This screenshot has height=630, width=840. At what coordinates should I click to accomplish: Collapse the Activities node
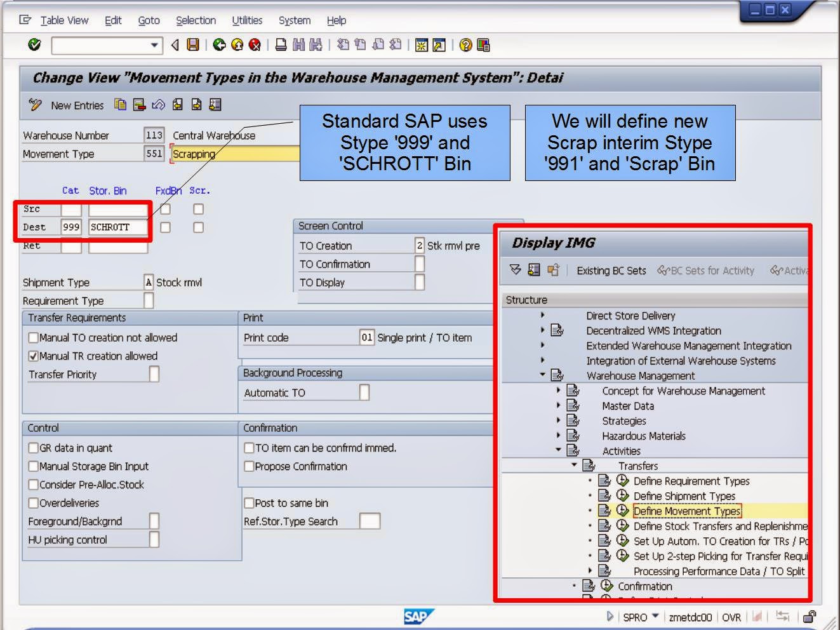[559, 450]
